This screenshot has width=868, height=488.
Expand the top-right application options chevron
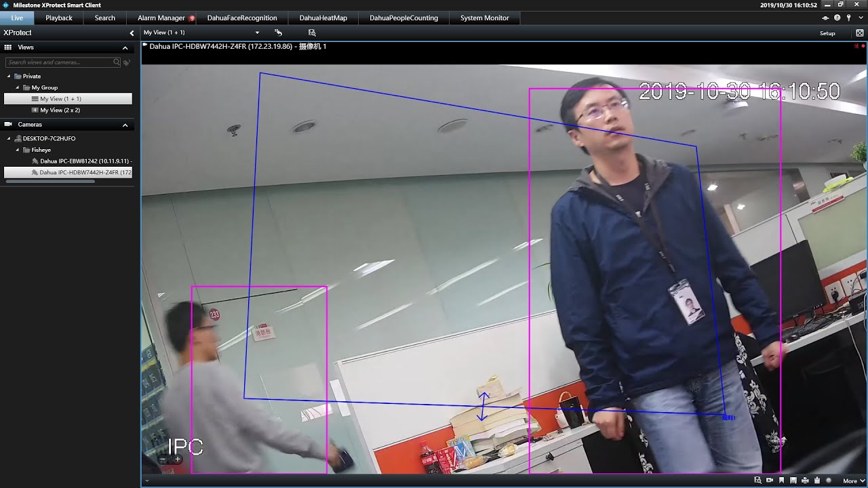(x=859, y=18)
